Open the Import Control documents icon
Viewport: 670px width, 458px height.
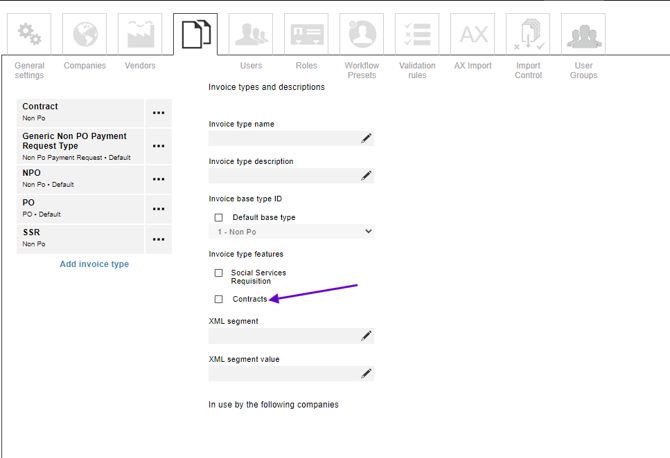[528, 34]
